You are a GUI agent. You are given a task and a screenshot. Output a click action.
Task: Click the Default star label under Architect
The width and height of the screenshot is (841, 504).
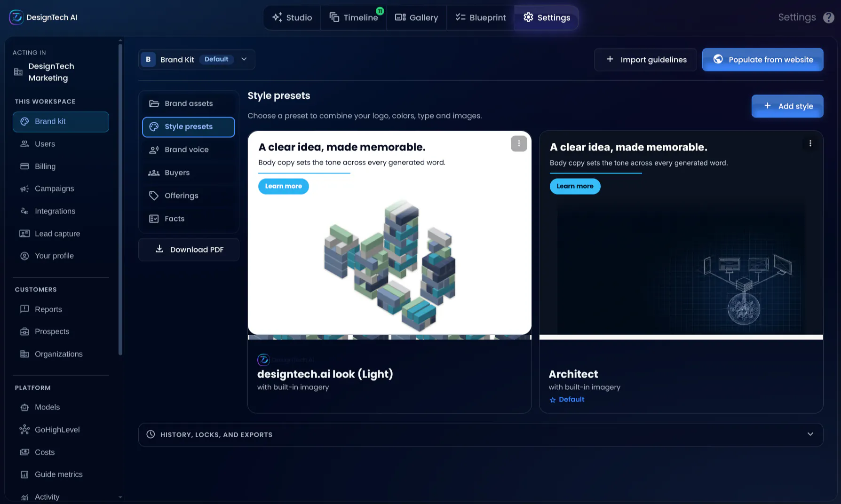[567, 399]
